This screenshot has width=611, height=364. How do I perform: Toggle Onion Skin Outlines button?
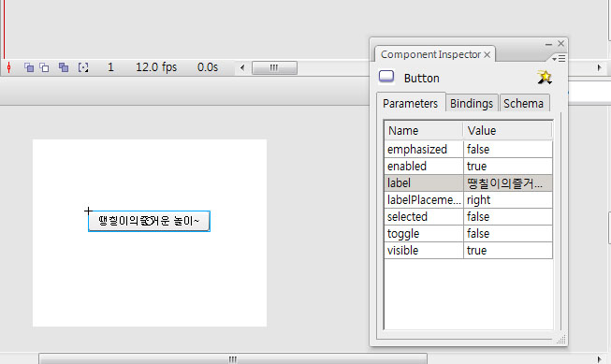point(44,67)
